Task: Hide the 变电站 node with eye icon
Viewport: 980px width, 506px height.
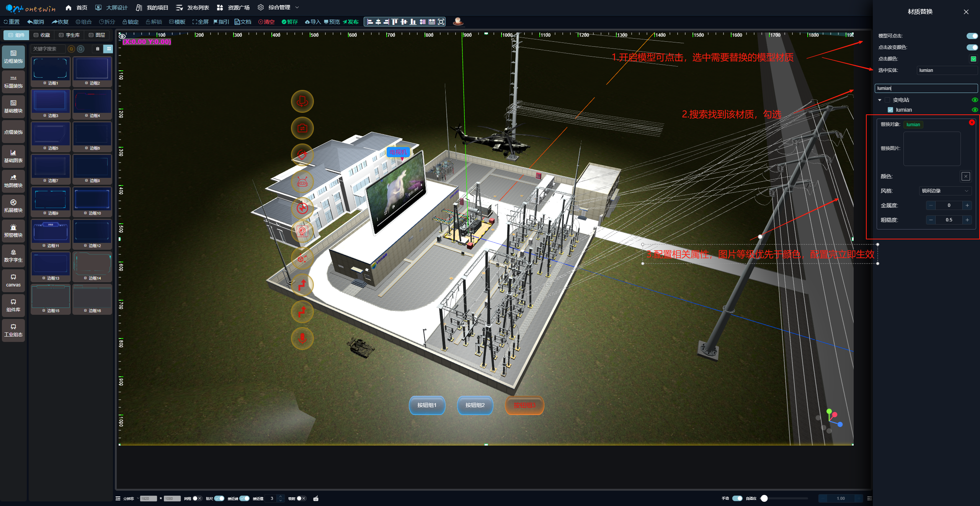Action: (x=975, y=100)
